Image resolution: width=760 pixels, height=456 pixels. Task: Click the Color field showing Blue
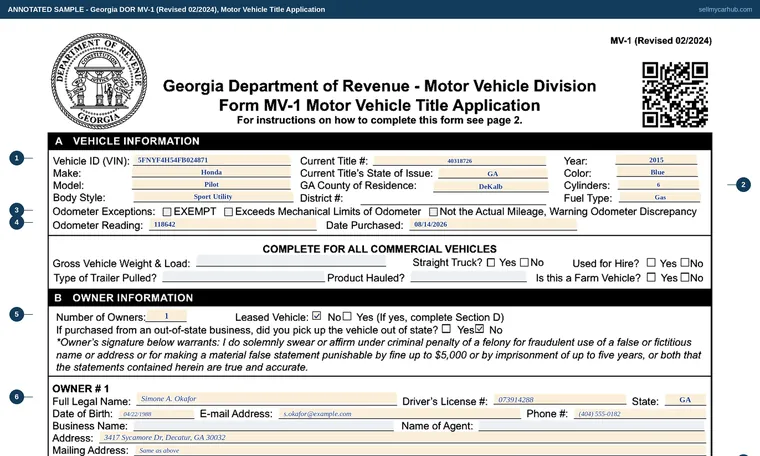657,172
